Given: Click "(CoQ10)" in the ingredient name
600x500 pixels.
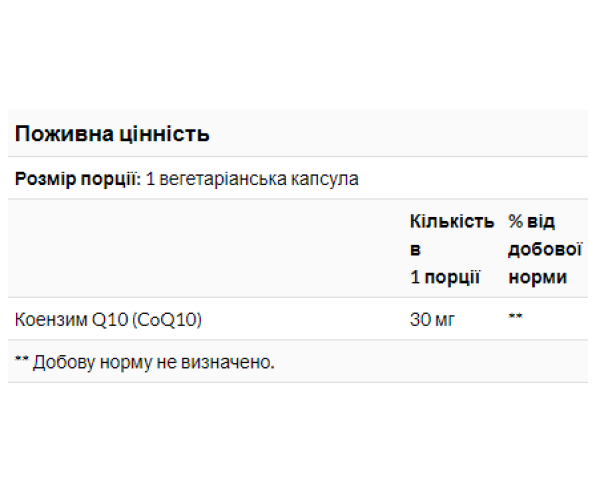Looking at the screenshot, I should [180, 320].
